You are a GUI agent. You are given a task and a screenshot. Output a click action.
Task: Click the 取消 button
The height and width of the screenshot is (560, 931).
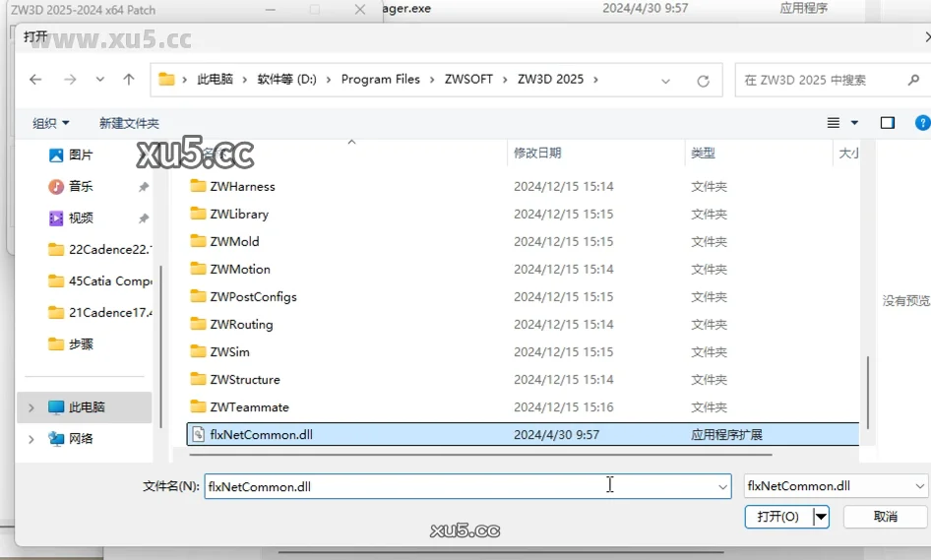[x=885, y=517]
